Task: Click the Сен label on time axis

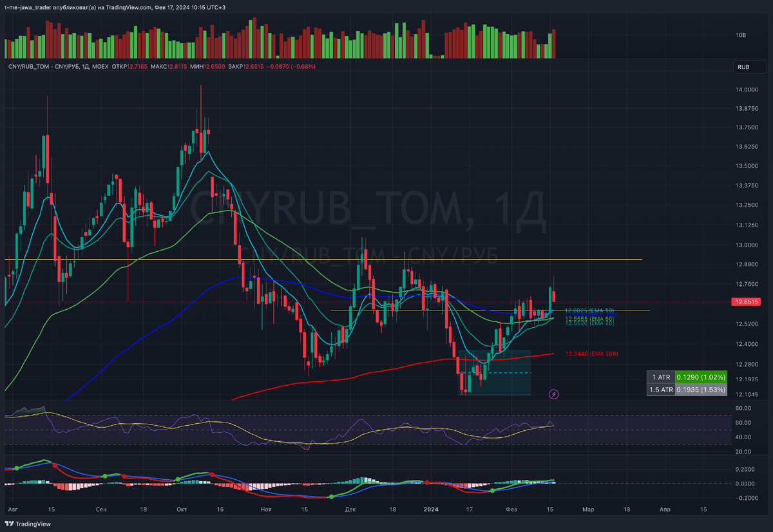Action: [x=101, y=509]
